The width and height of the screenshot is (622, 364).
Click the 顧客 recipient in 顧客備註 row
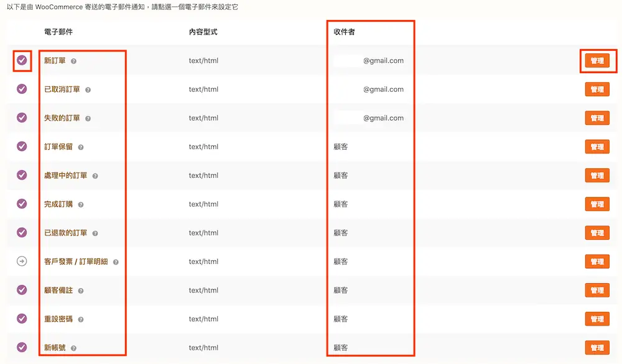click(x=341, y=290)
